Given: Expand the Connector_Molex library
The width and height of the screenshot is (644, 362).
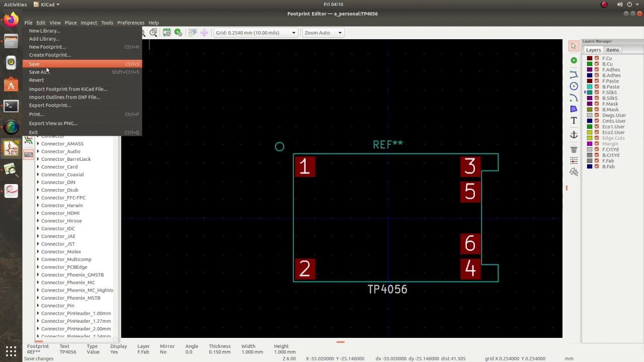Looking at the screenshot, I should pyautogui.click(x=38, y=251).
